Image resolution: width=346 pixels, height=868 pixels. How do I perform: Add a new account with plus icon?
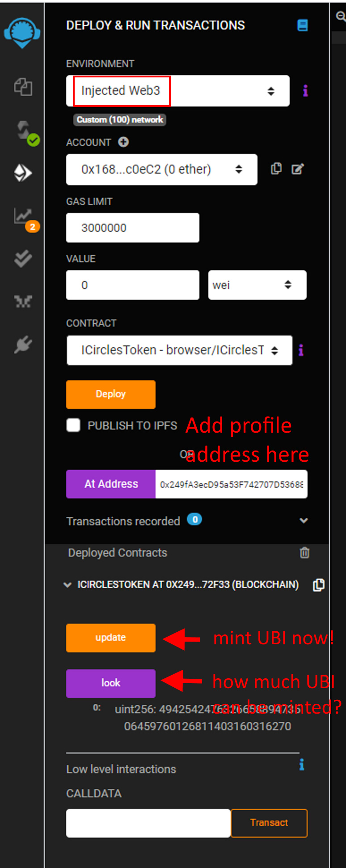[x=123, y=142]
